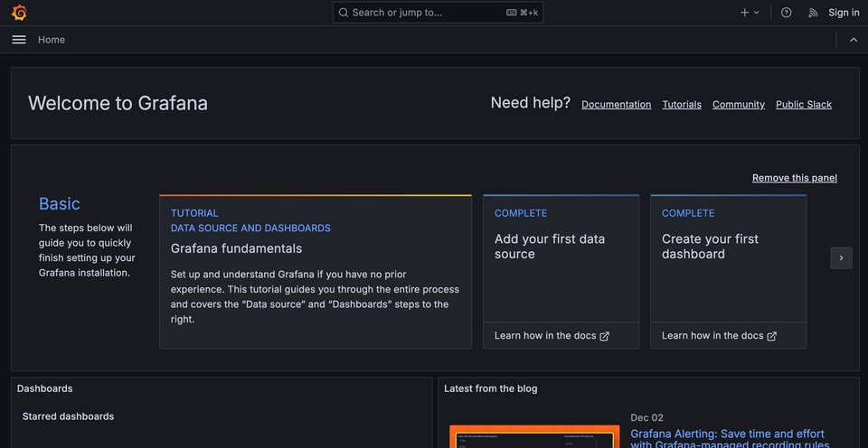Viewport: 868px width, 448px height.
Task: Click the Welcome to Grafana heading
Action: pos(118,104)
